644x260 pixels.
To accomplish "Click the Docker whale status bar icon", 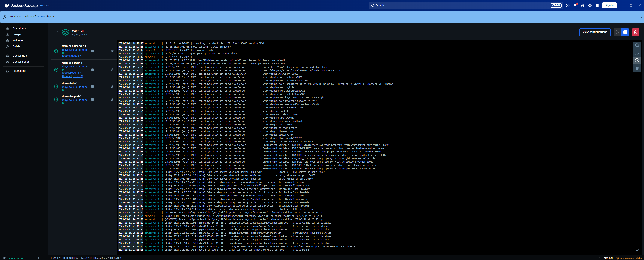I will coord(4,258).
